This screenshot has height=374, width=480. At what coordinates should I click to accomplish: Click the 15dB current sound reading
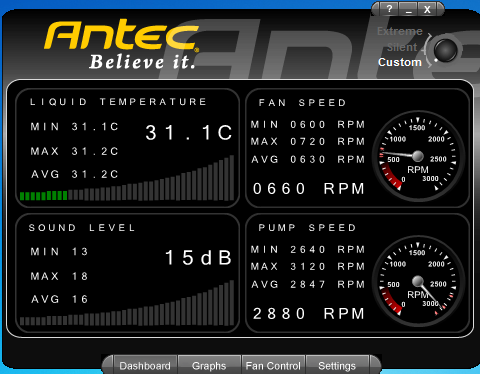tap(198, 258)
